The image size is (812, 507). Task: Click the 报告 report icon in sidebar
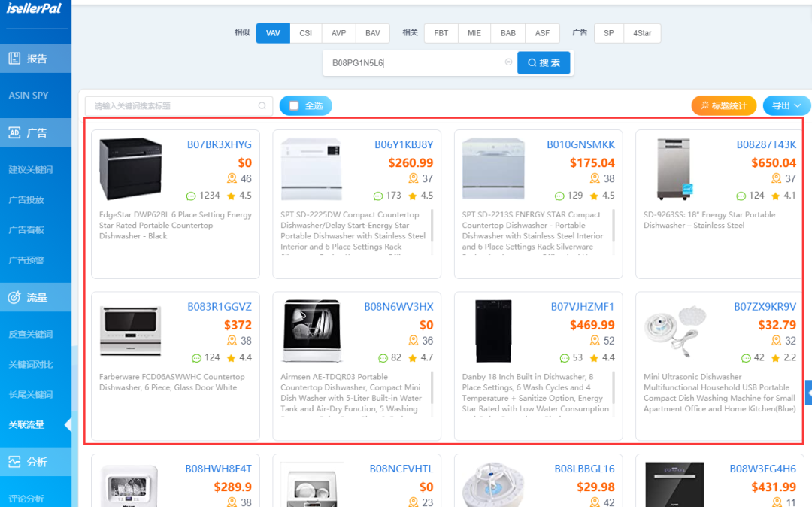coord(14,59)
